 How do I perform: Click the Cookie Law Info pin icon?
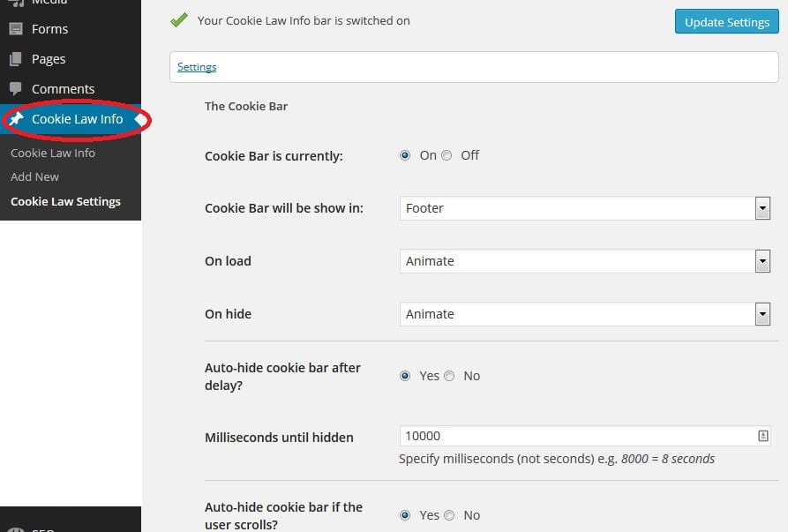(x=16, y=119)
